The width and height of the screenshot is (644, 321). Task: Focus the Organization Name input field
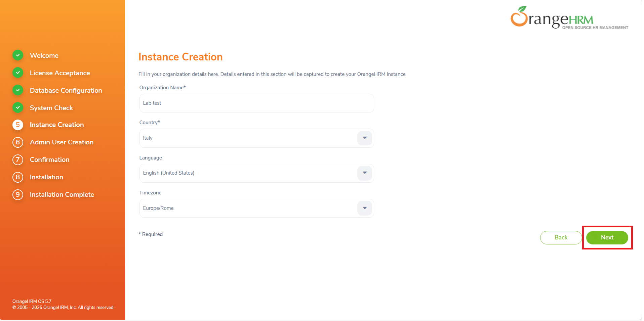(x=256, y=103)
